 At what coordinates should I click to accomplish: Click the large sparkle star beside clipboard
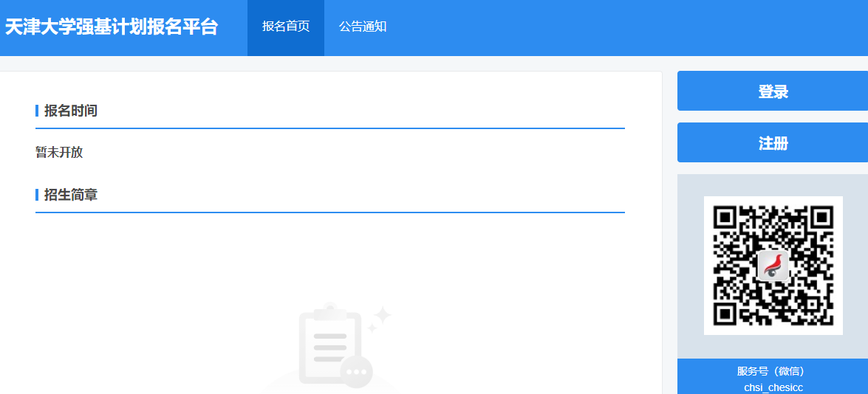point(382,316)
